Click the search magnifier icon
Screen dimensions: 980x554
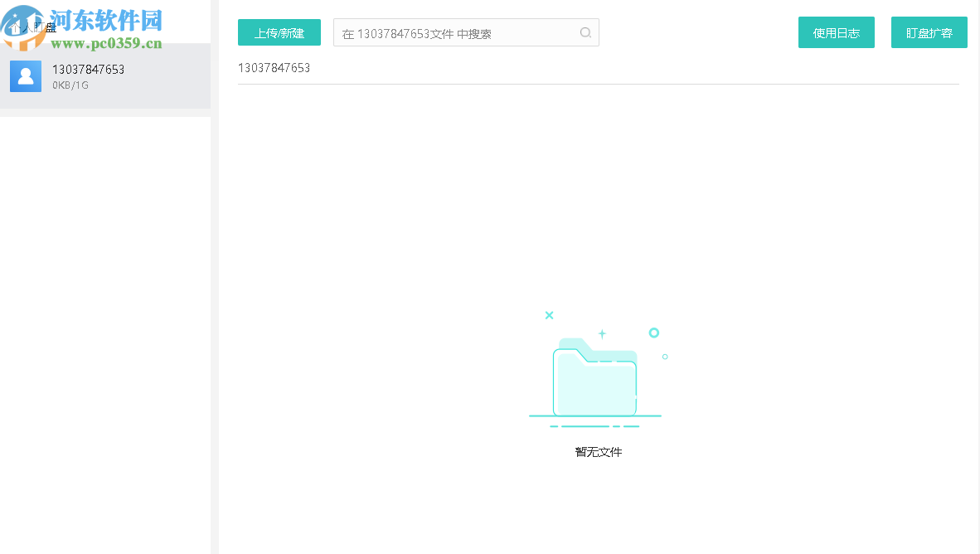click(x=585, y=32)
